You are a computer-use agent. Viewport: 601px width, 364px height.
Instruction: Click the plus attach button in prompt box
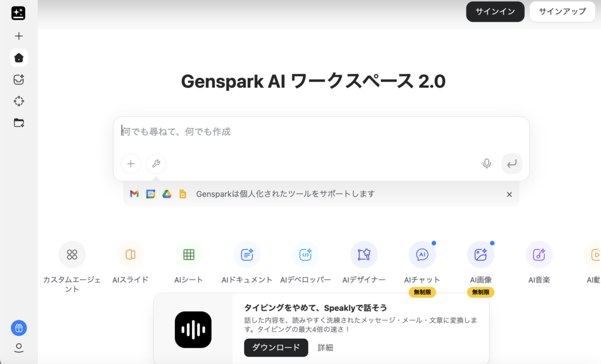tap(131, 164)
